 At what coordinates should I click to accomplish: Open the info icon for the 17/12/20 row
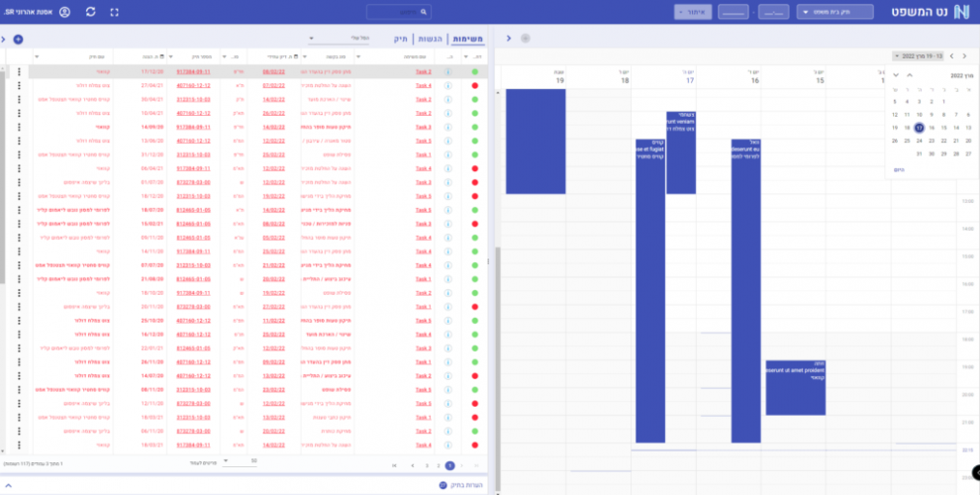[x=448, y=72]
